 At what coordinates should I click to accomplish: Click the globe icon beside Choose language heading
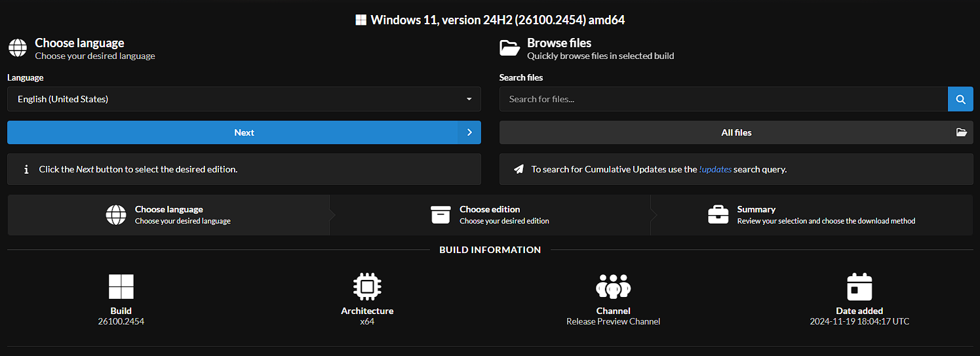tap(18, 49)
